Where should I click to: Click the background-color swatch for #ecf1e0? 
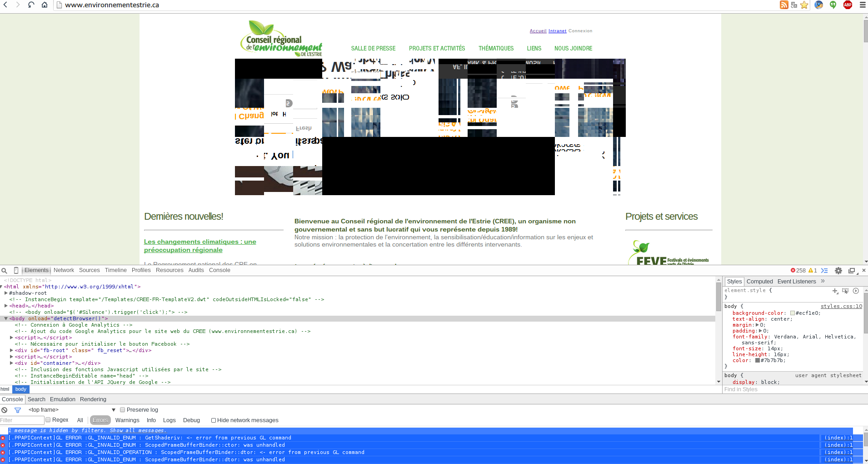[x=793, y=313]
